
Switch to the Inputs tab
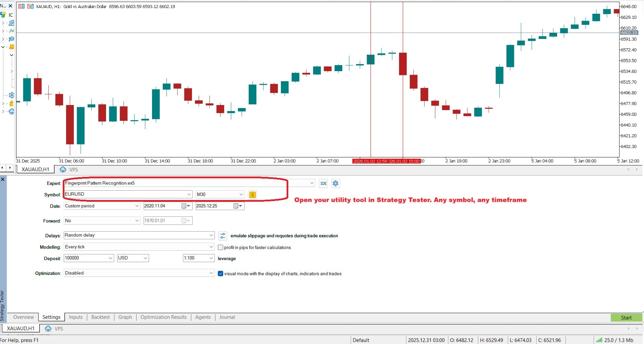76,317
